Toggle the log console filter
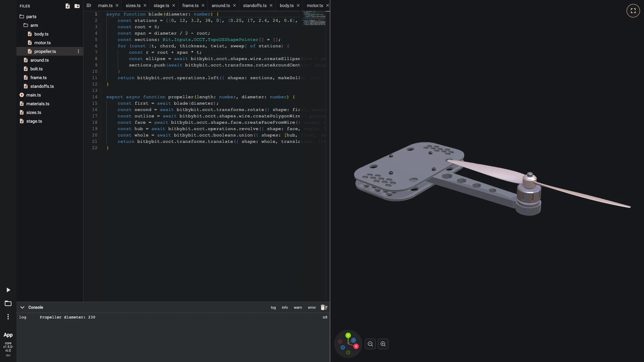The width and height of the screenshot is (644, 362). coord(273,307)
